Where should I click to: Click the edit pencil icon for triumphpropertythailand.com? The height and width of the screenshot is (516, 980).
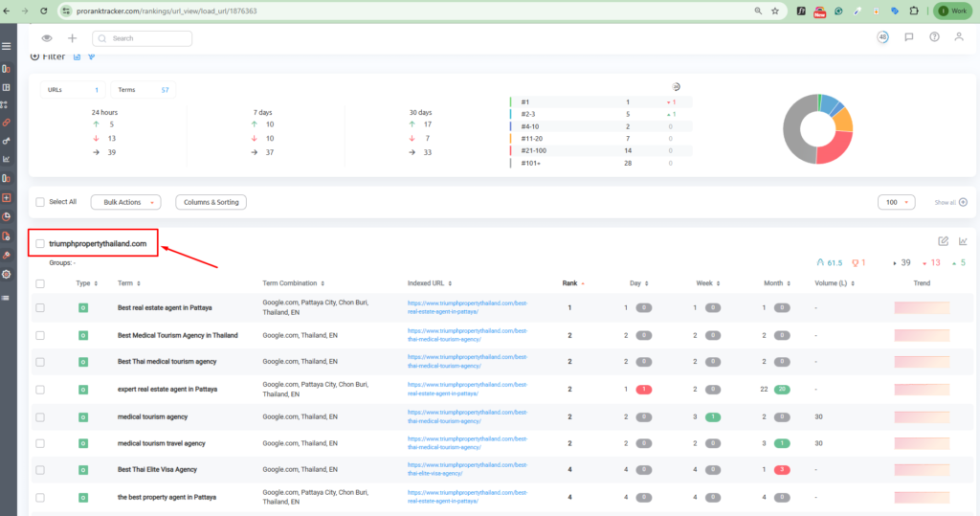click(x=943, y=241)
